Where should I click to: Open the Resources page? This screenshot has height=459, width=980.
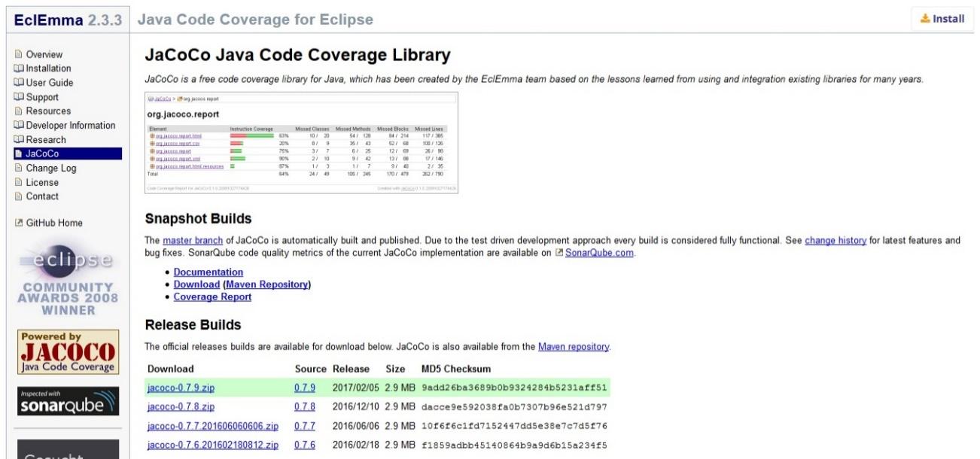pyautogui.click(x=48, y=111)
